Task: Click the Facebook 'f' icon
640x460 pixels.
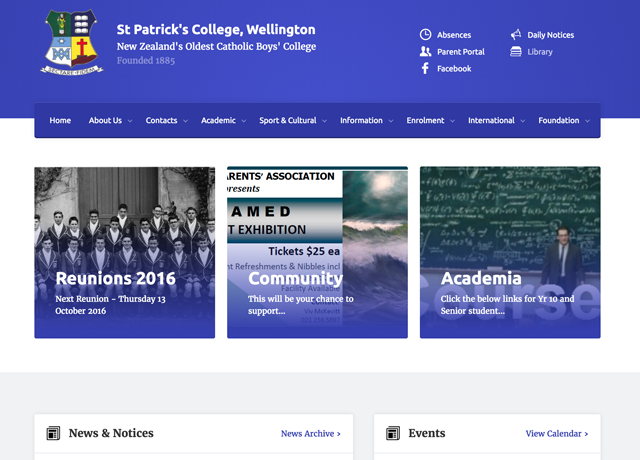Action: pos(425,68)
